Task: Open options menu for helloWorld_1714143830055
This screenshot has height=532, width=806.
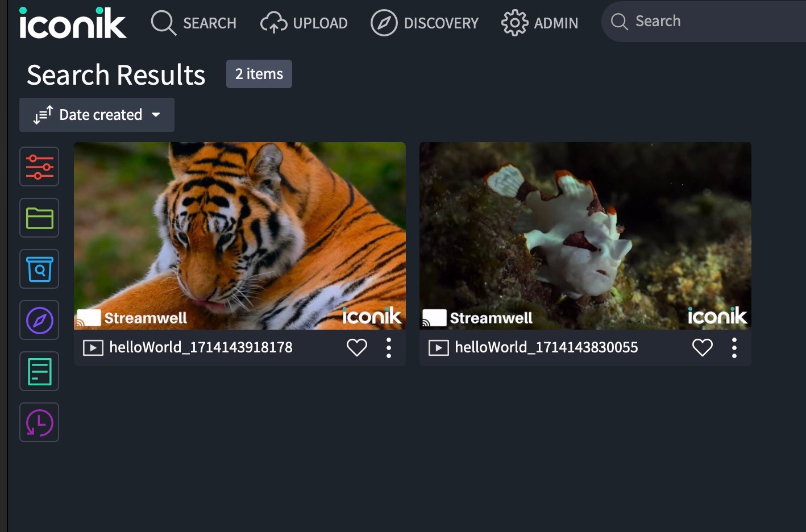Action: click(734, 347)
